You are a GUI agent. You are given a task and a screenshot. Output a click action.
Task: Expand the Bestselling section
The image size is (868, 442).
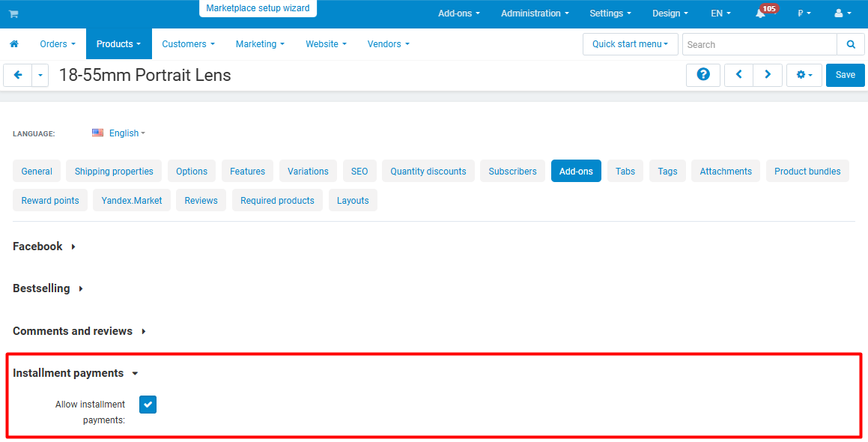tap(48, 288)
